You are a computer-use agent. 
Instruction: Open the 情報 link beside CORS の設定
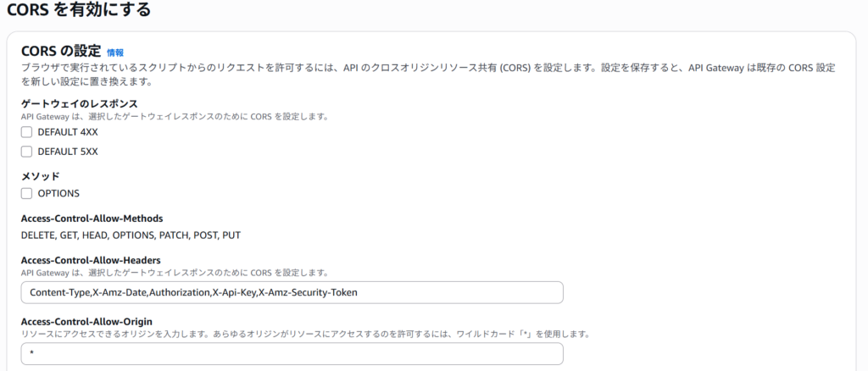115,53
